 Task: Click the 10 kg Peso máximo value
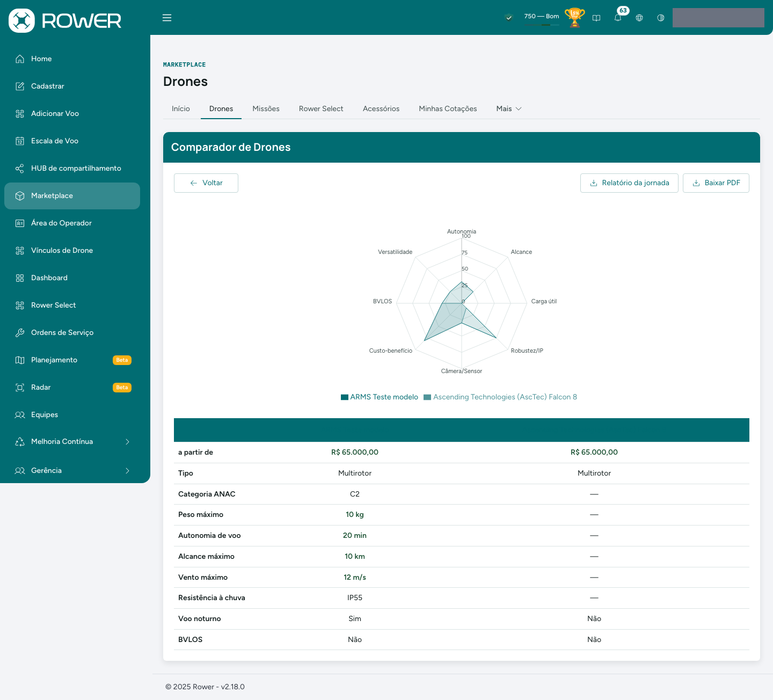pyautogui.click(x=355, y=515)
